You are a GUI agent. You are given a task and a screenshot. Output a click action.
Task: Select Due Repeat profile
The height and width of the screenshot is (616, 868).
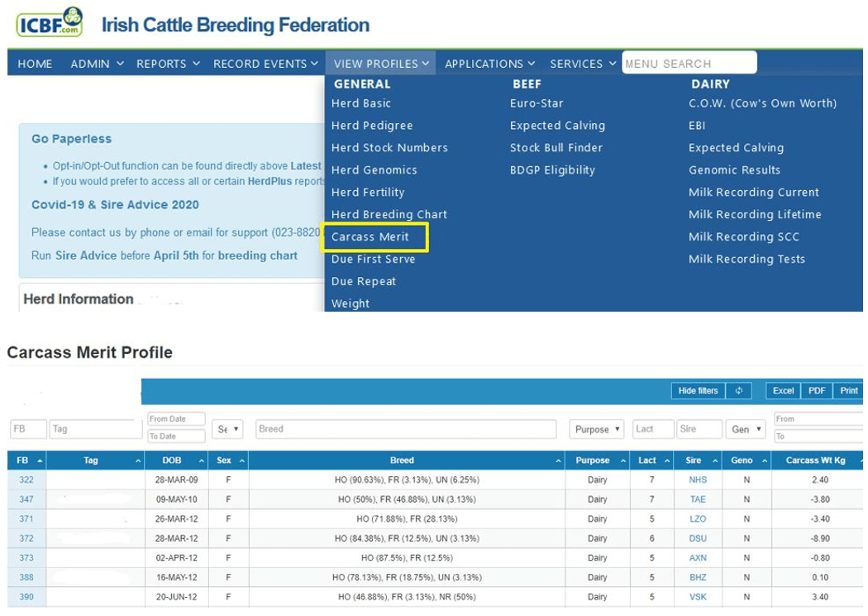tap(364, 281)
